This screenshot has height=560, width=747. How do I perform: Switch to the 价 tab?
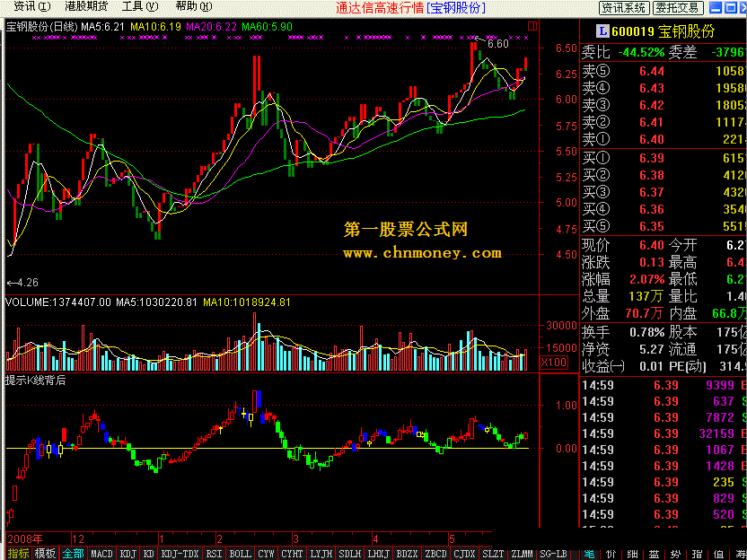pos(611,554)
